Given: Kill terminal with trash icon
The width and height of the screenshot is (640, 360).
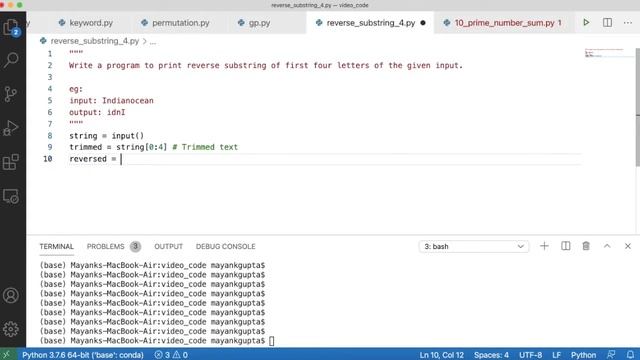Looking at the screenshot, I should pos(586,246).
